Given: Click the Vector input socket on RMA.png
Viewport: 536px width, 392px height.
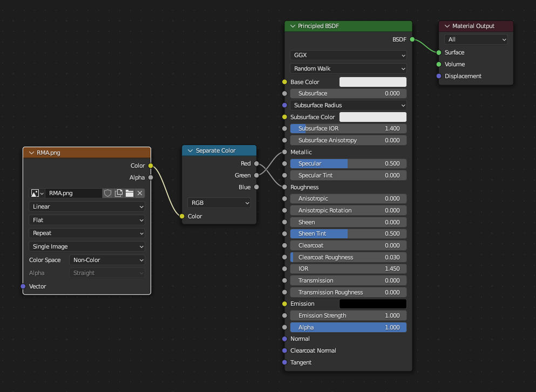Looking at the screenshot, I should coord(23,286).
